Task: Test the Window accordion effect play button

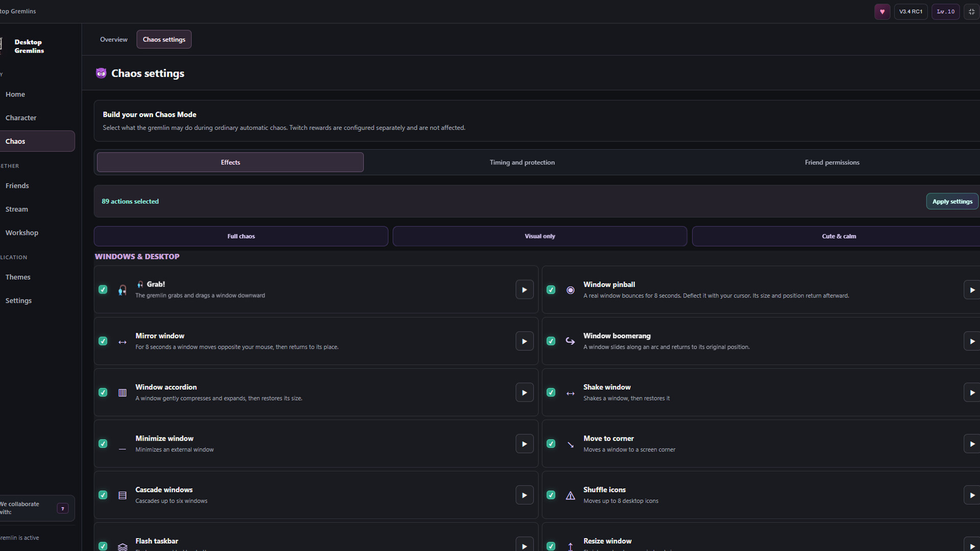Action: point(524,392)
